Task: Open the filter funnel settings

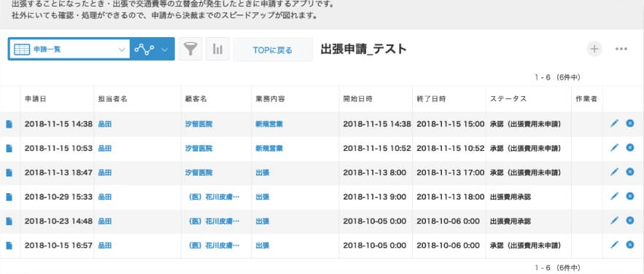Action: [190, 50]
